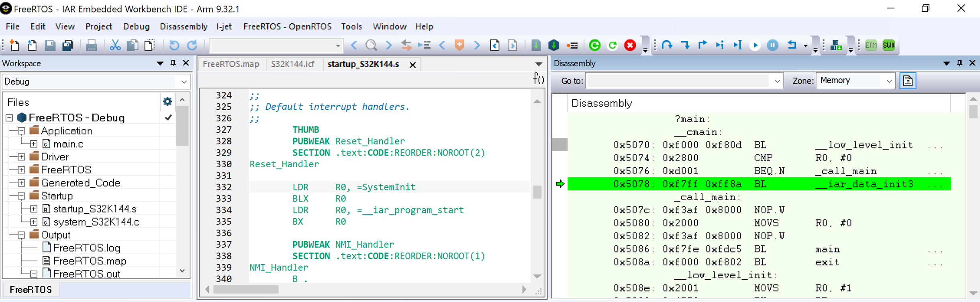
Task: Toggle the ETM trace button
Action: click(x=871, y=45)
